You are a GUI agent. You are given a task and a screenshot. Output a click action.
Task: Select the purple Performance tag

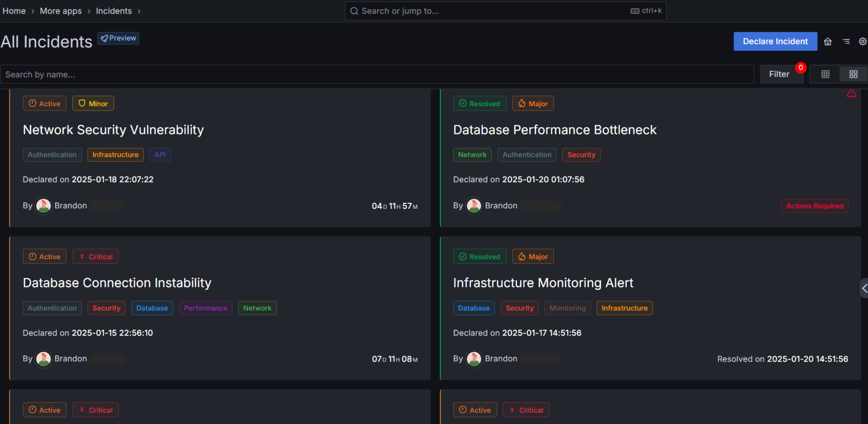pyautogui.click(x=205, y=308)
